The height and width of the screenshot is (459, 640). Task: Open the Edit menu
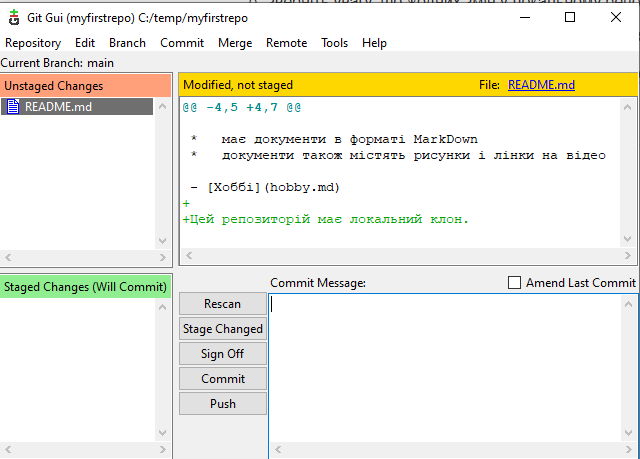[85, 43]
